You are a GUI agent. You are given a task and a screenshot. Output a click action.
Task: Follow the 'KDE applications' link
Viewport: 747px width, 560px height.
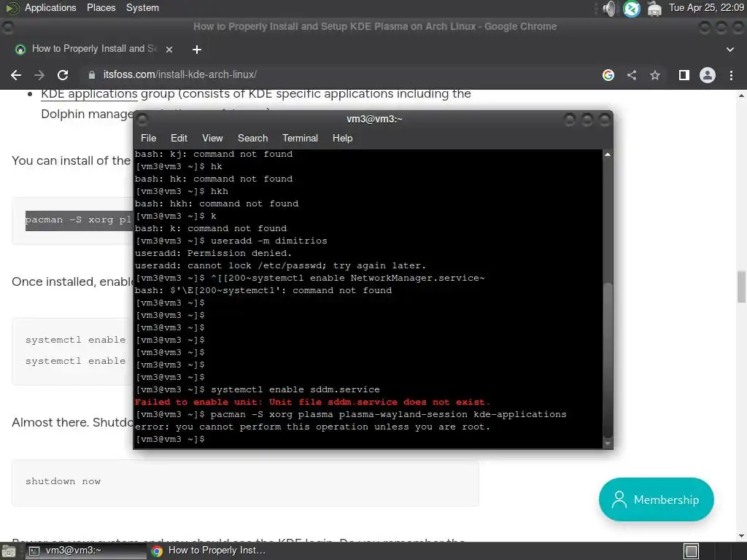[89, 94]
